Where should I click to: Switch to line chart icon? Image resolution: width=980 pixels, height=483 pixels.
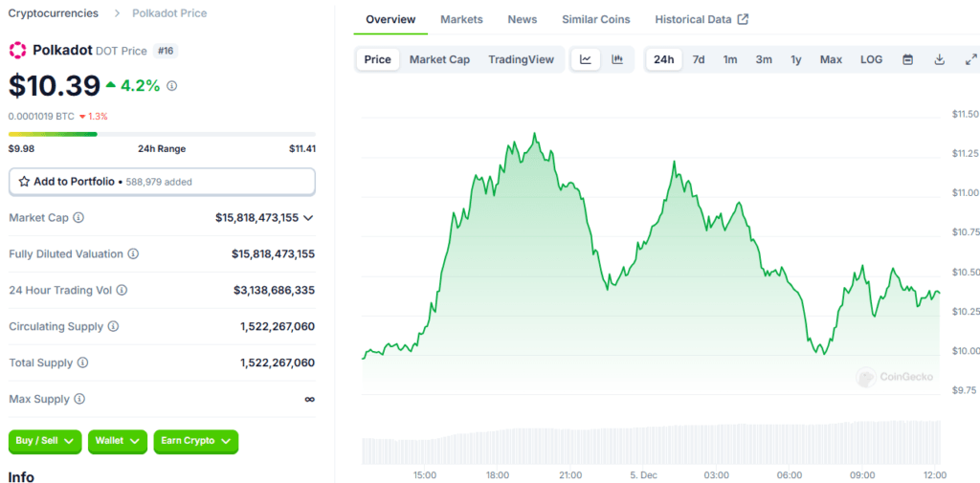(x=586, y=59)
